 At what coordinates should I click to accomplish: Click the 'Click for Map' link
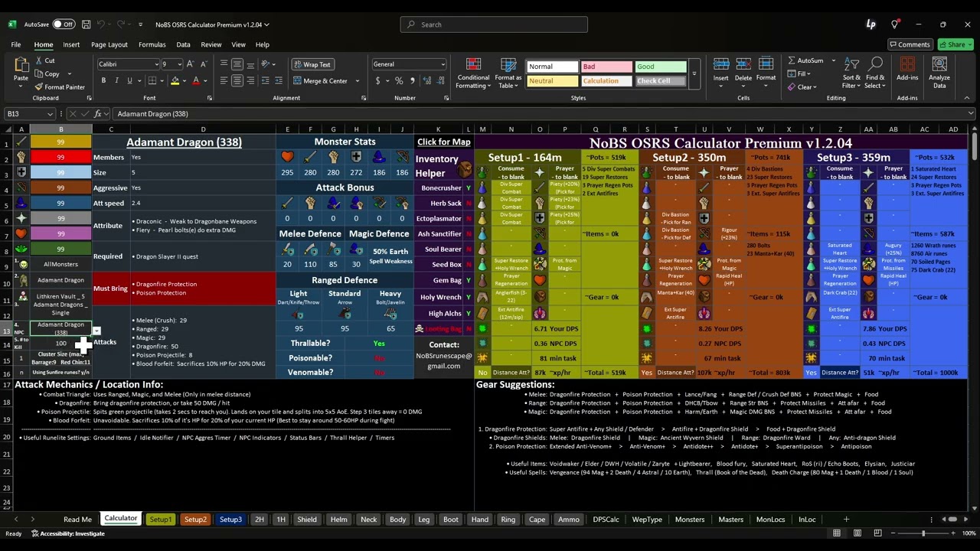point(443,142)
